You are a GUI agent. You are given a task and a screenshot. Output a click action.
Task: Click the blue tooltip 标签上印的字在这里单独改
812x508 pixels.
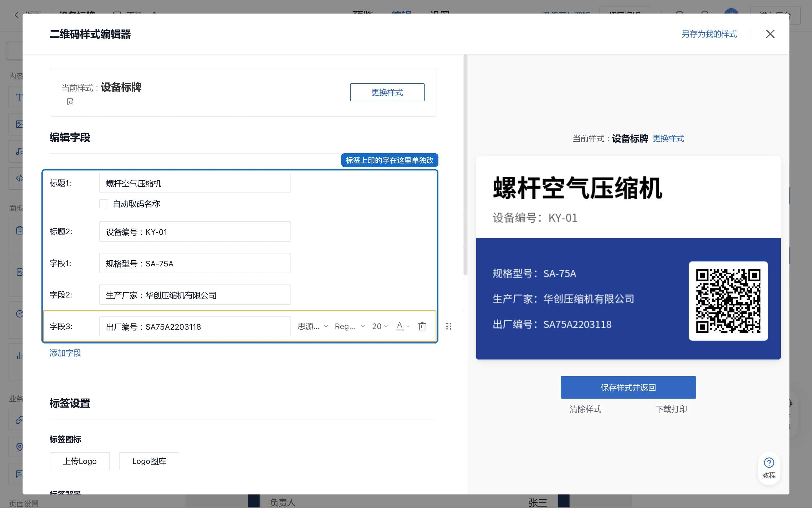pyautogui.click(x=390, y=160)
